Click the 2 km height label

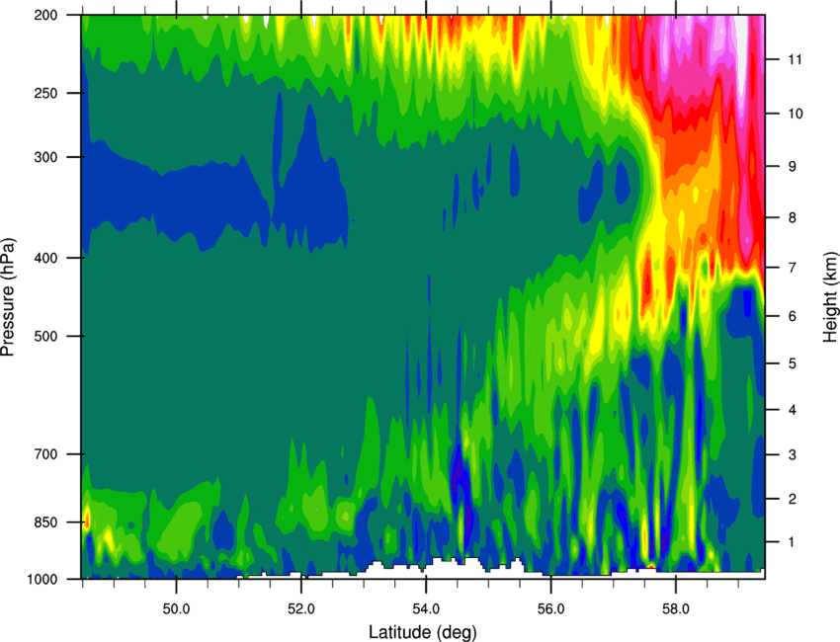(x=793, y=499)
